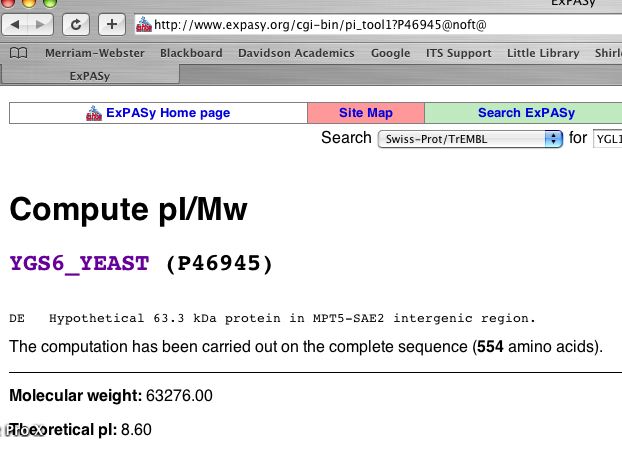
Task: Click the browser Back arrow button
Action: point(19,23)
